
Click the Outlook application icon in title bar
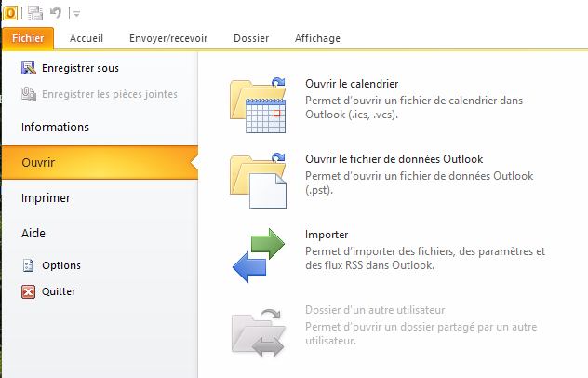click(x=9, y=12)
